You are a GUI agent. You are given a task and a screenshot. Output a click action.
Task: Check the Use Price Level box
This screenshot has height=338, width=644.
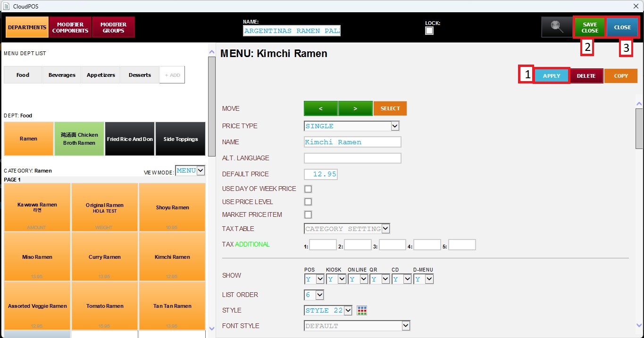[x=308, y=202]
